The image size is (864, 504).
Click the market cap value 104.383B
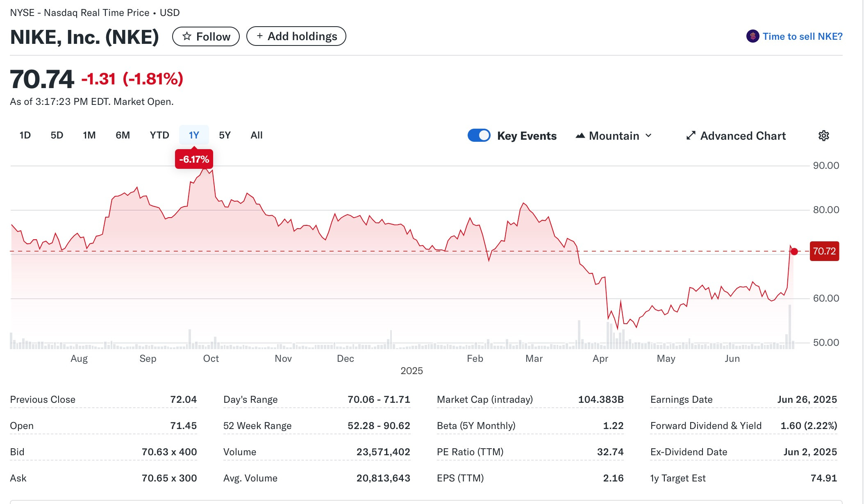click(601, 400)
